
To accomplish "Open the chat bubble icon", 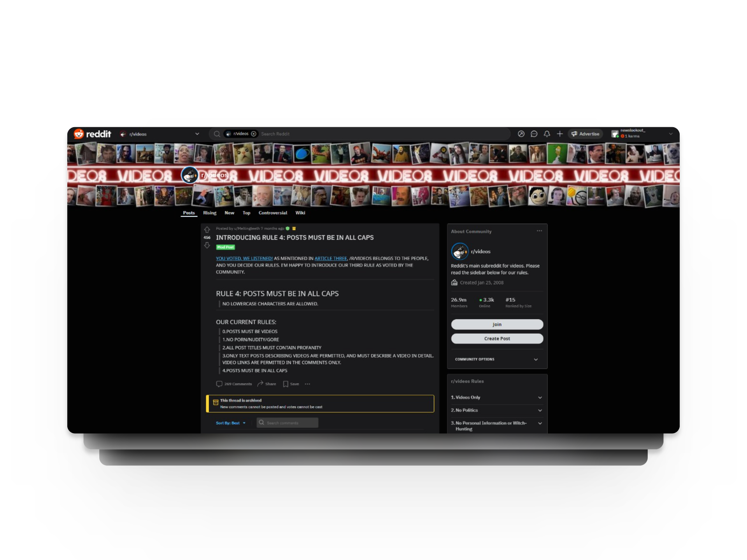I will (x=534, y=134).
